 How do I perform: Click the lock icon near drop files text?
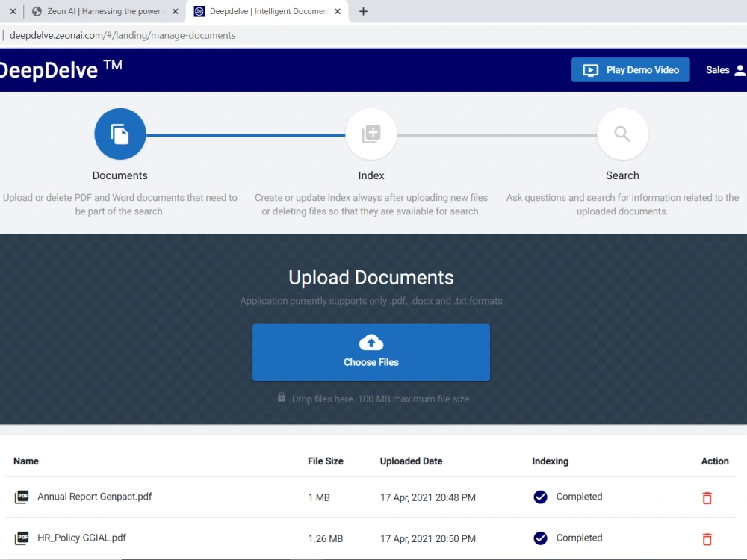point(282,397)
